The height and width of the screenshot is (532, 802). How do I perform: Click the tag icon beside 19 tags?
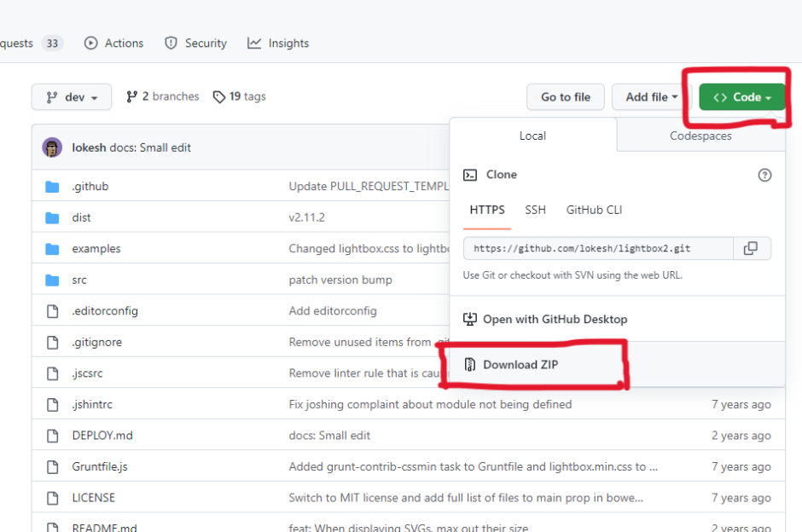pyautogui.click(x=219, y=97)
